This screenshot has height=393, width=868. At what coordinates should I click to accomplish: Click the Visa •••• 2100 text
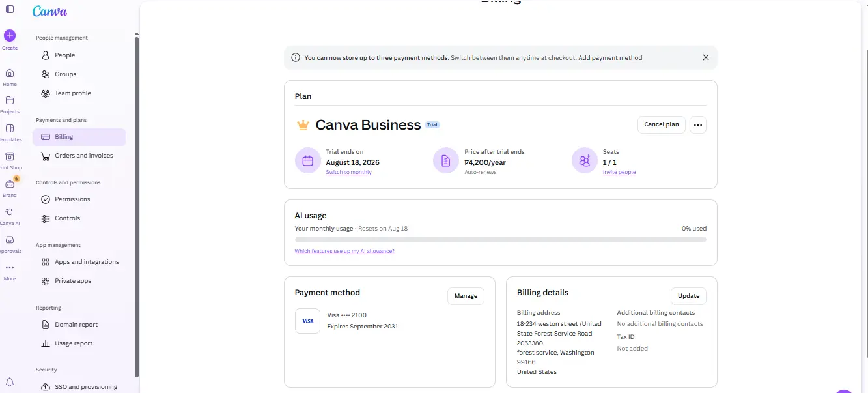(x=347, y=315)
